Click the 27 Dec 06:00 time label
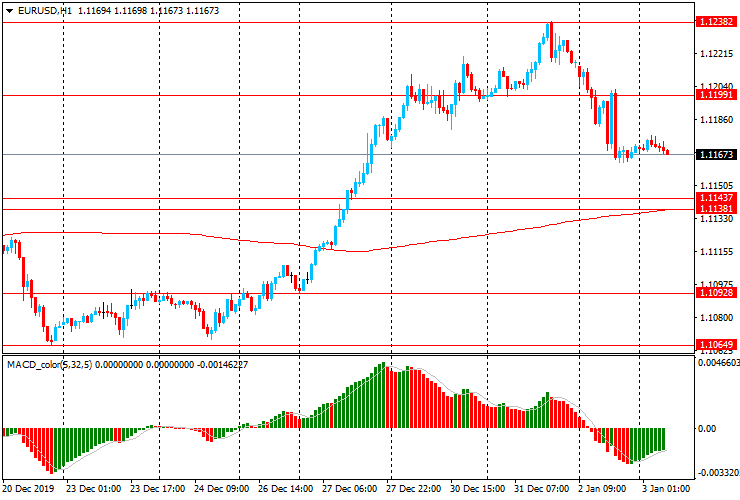The width and height of the screenshot is (740, 500). tap(350, 488)
